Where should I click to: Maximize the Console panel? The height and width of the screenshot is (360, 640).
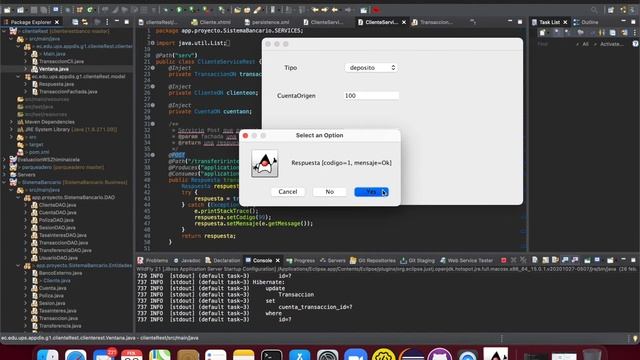(633, 260)
